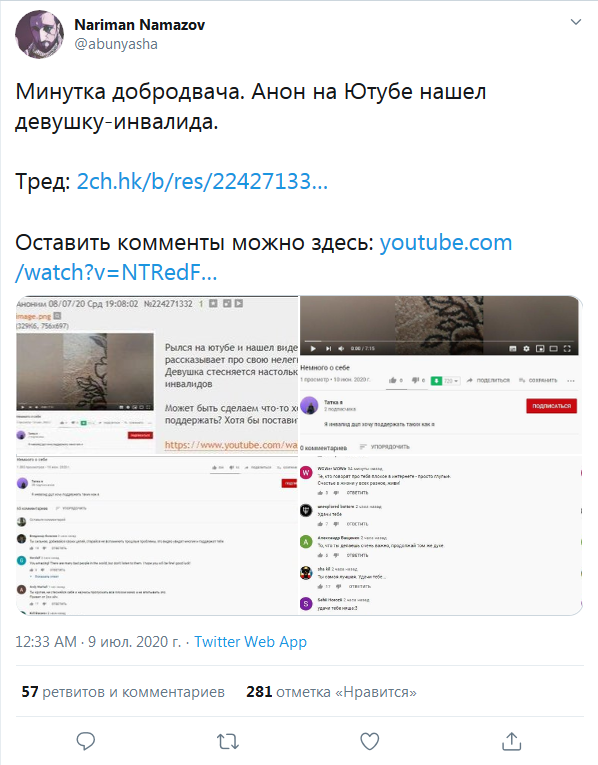Click the play button in video screenshot
Screen dimensions: 598x765
(x=313, y=348)
